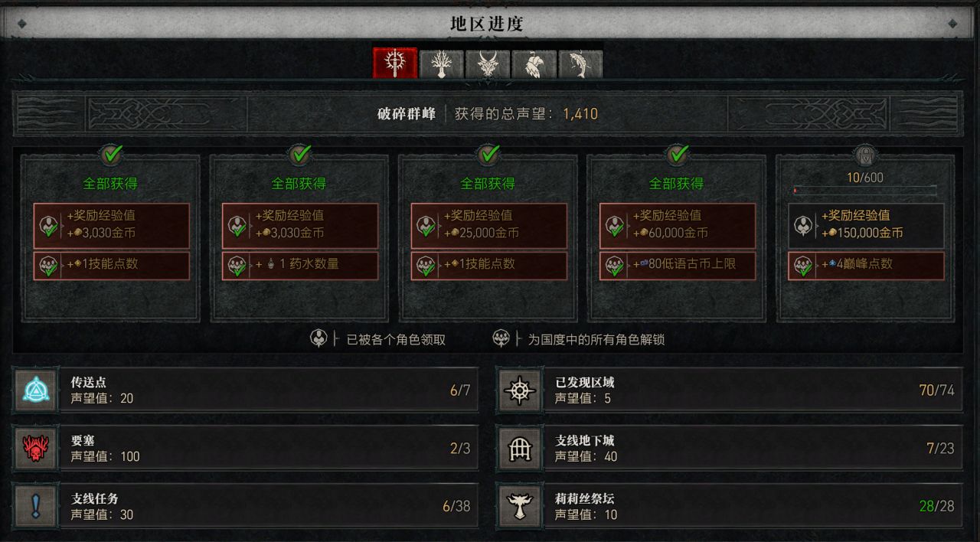Image resolution: width=980 pixels, height=542 pixels.
Task: Select the 150,000金币 reward box
Action: 866,225
